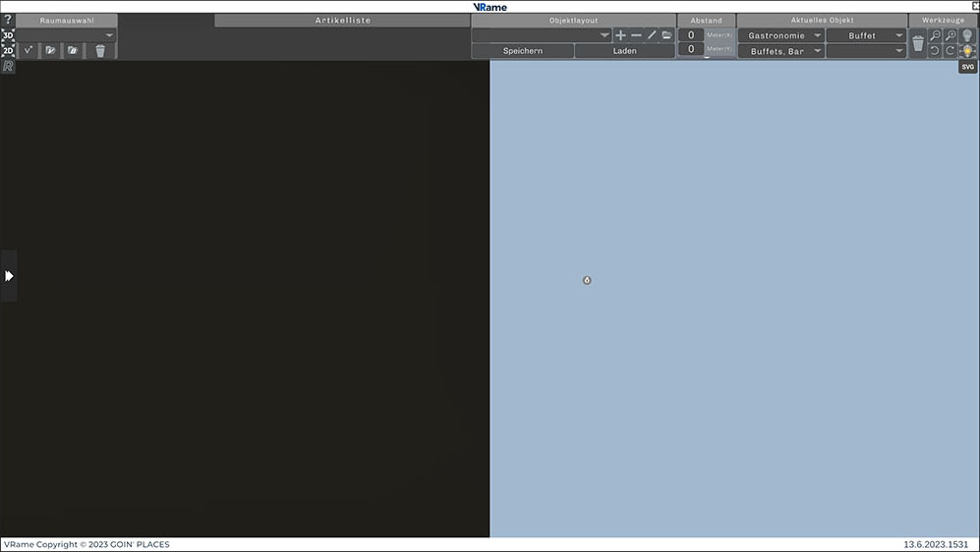Screen dimensions: 980x552
Task: Open the Artikelliste tab
Action: click(x=342, y=21)
